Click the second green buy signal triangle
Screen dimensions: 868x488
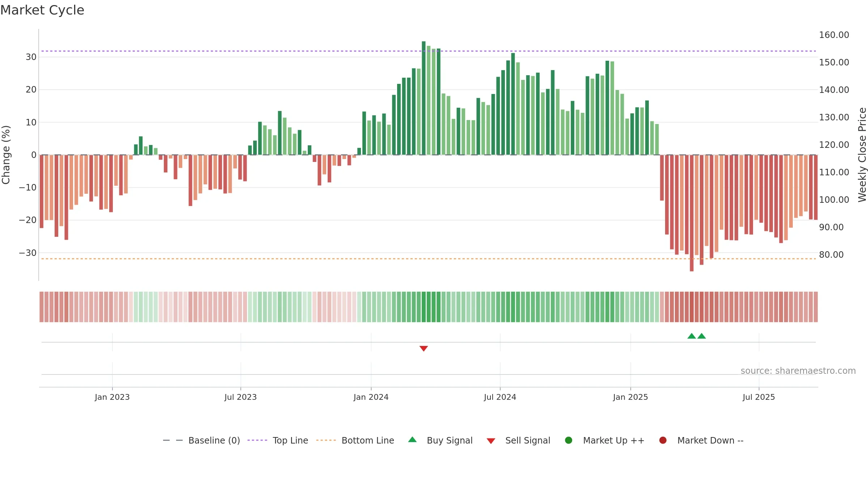click(702, 336)
